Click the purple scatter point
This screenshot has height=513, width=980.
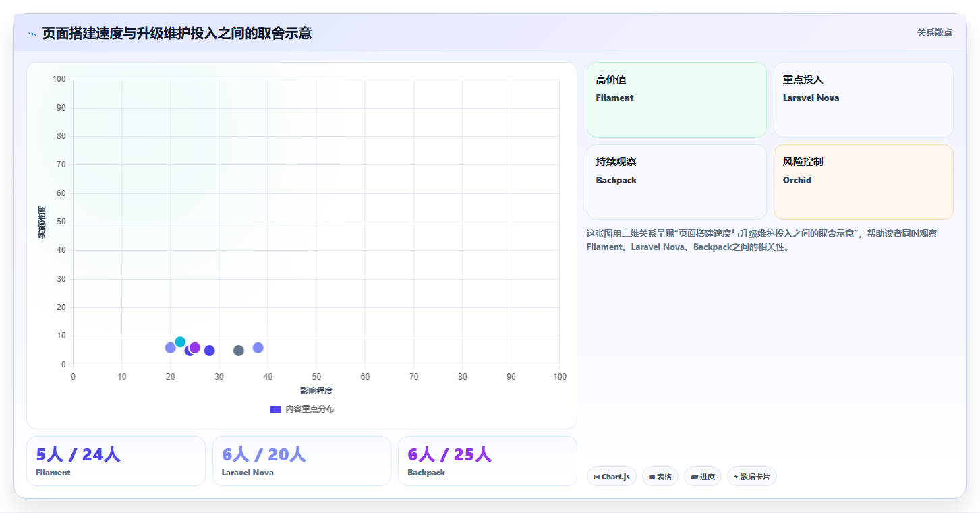point(195,348)
